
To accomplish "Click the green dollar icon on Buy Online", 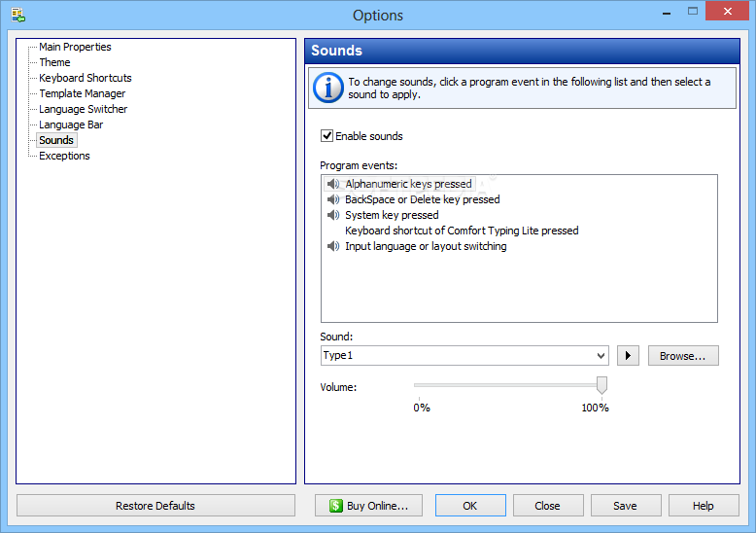I will tap(335, 506).
